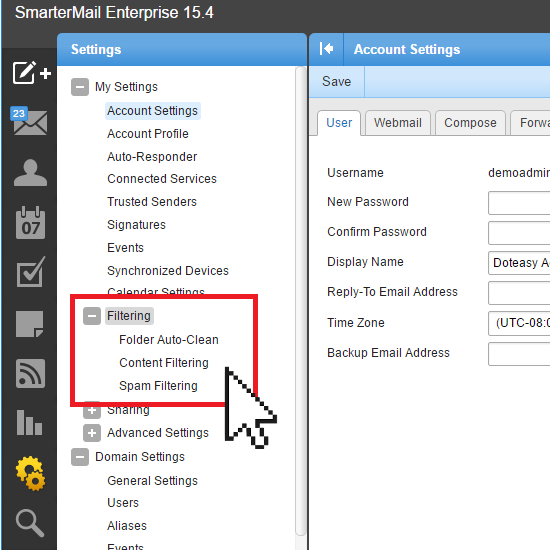
Task: Open the Reports bar chart icon
Action: pyautogui.click(x=29, y=422)
